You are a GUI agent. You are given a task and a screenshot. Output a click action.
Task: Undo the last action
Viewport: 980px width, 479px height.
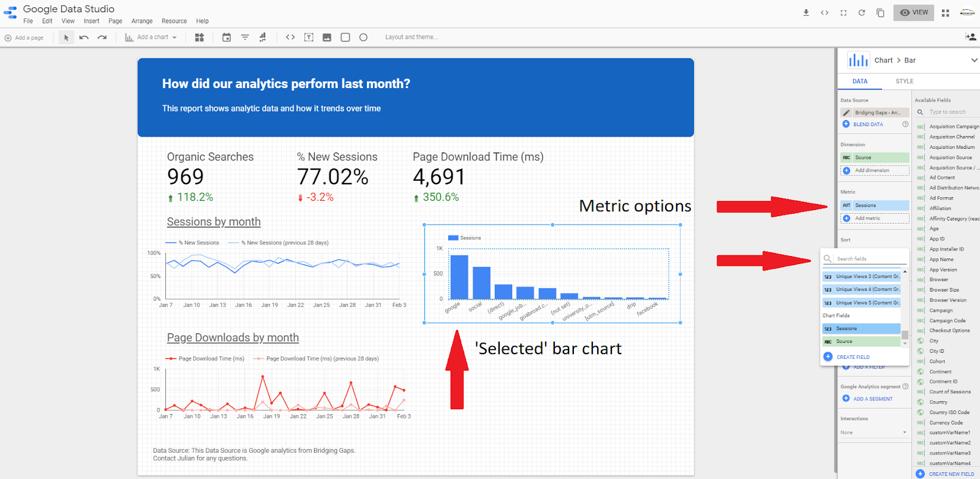(84, 37)
